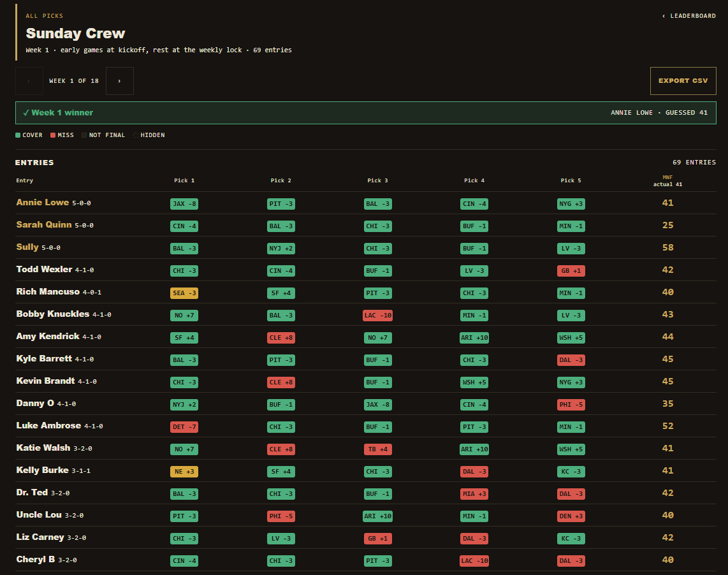
Task: Click the MNF actual 41 header
Action: coord(667,181)
